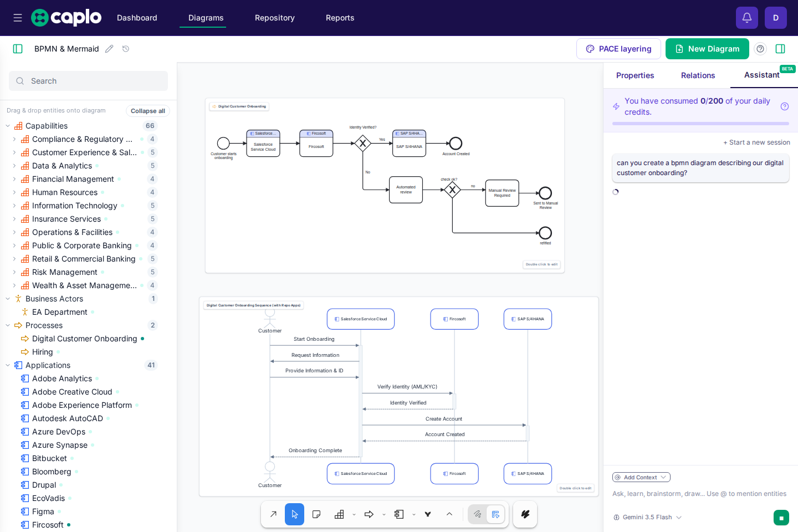Click the Caplo logo
Screen dimensions: 798x532
[x=66, y=18]
